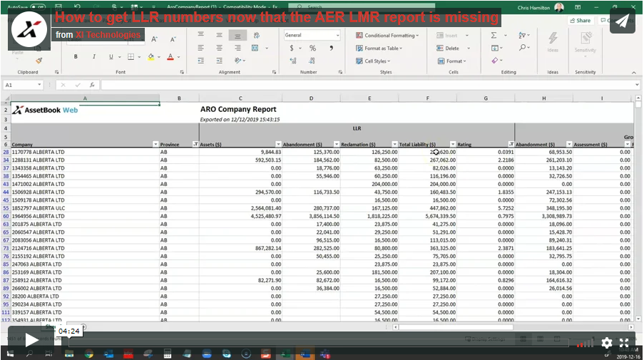
Task: Select row header 60
Action: pyautogui.click(x=6, y=216)
